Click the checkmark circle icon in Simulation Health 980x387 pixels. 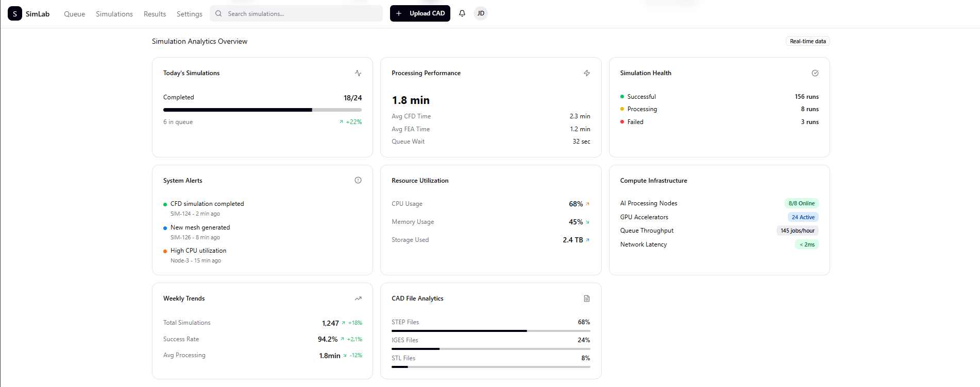pos(815,73)
